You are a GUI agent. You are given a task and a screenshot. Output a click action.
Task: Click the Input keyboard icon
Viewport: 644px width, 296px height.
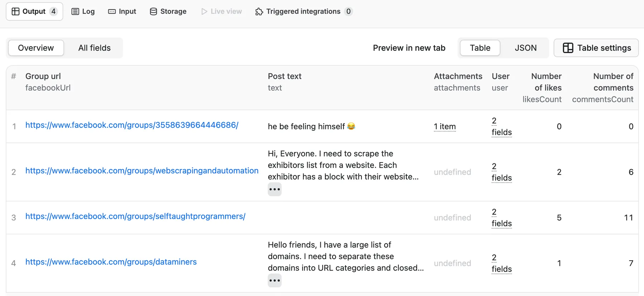point(112,11)
